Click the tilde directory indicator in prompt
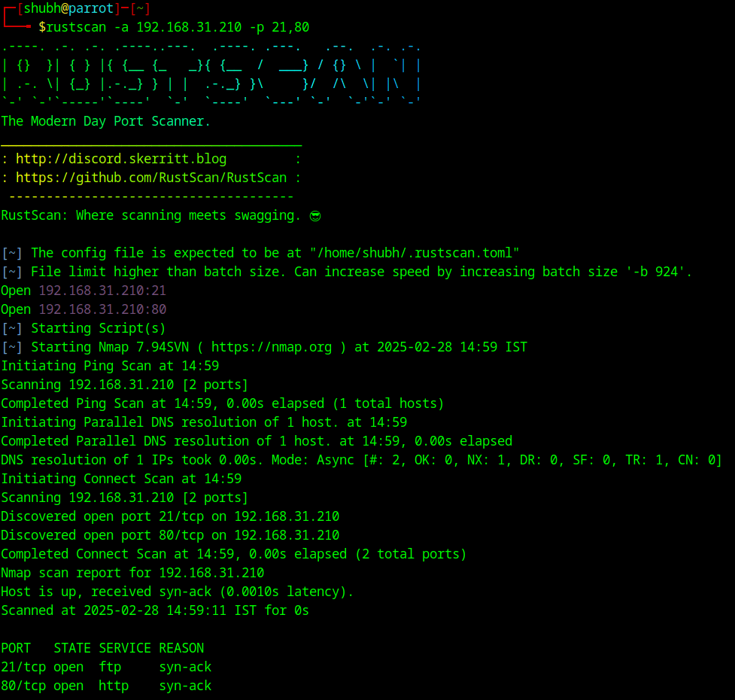 (140, 8)
